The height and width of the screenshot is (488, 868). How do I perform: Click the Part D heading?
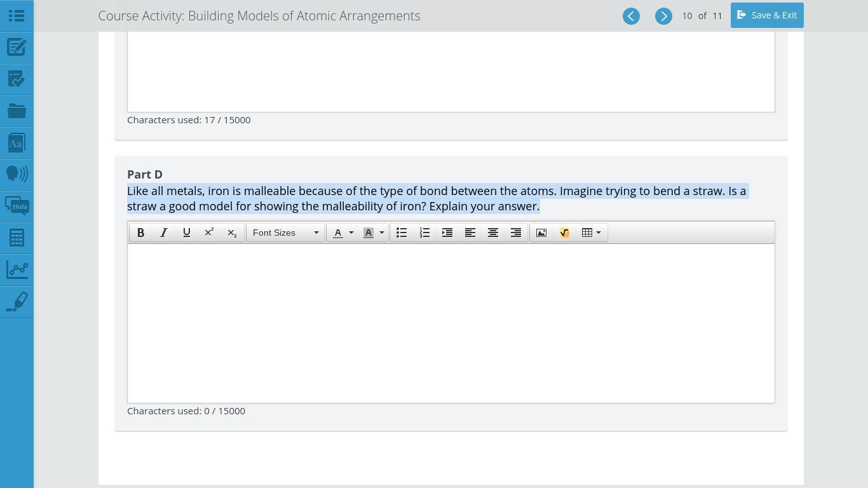pyautogui.click(x=145, y=174)
